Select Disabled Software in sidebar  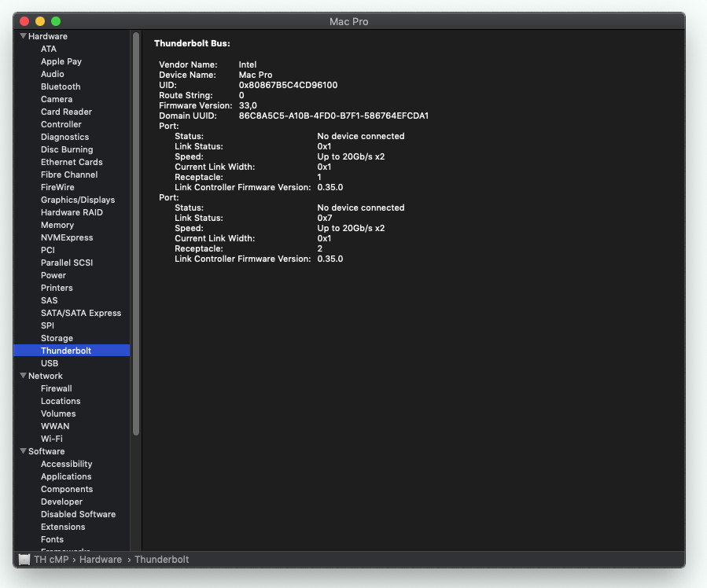[x=78, y=514]
